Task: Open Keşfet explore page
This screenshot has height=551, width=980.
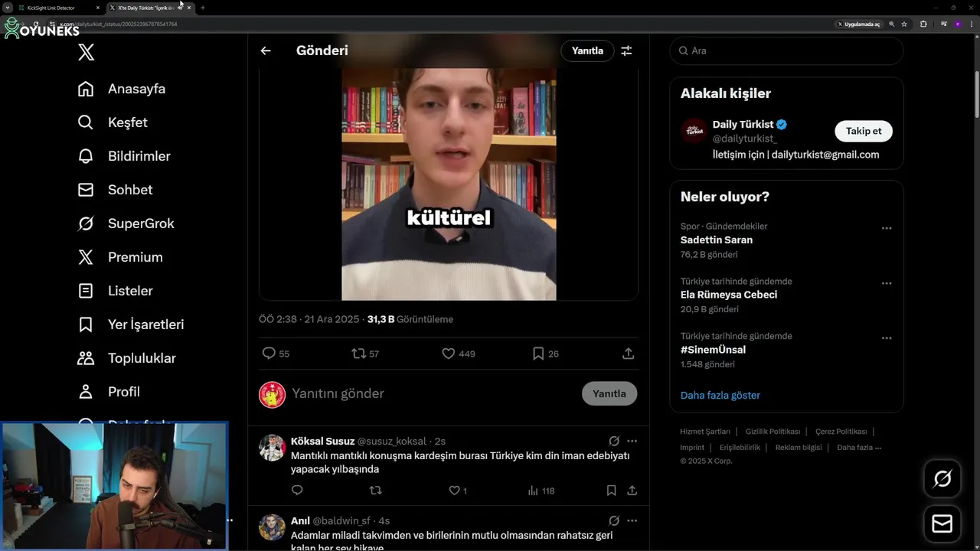Action: pos(113,122)
